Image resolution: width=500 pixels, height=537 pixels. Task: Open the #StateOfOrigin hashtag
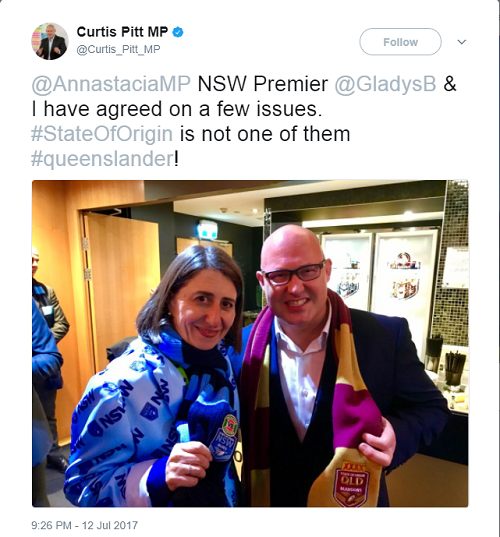tap(102, 134)
